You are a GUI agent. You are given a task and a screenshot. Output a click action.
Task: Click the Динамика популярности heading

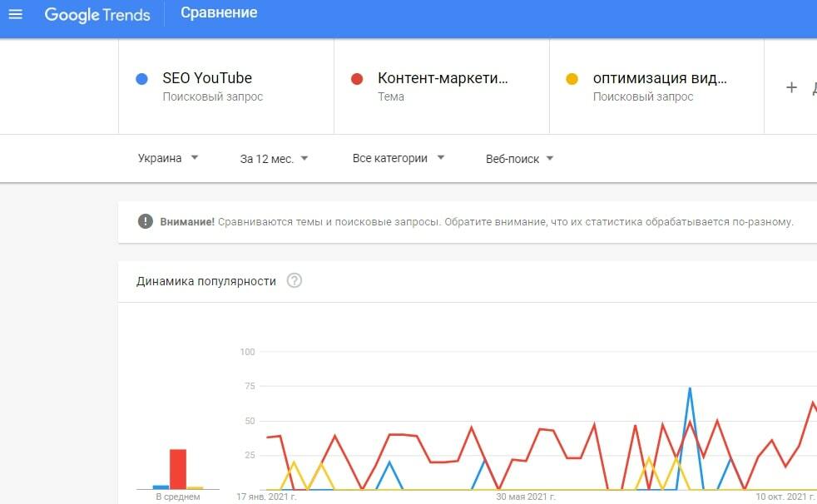(x=205, y=281)
